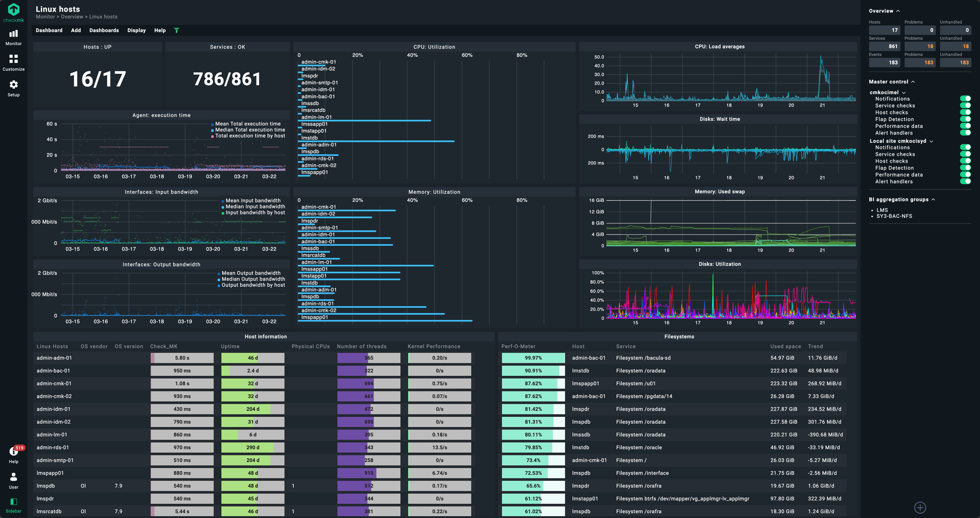The height and width of the screenshot is (518, 980).
Task: Click admin-rds-01 uptime 290 d bar
Action: pyautogui.click(x=253, y=448)
